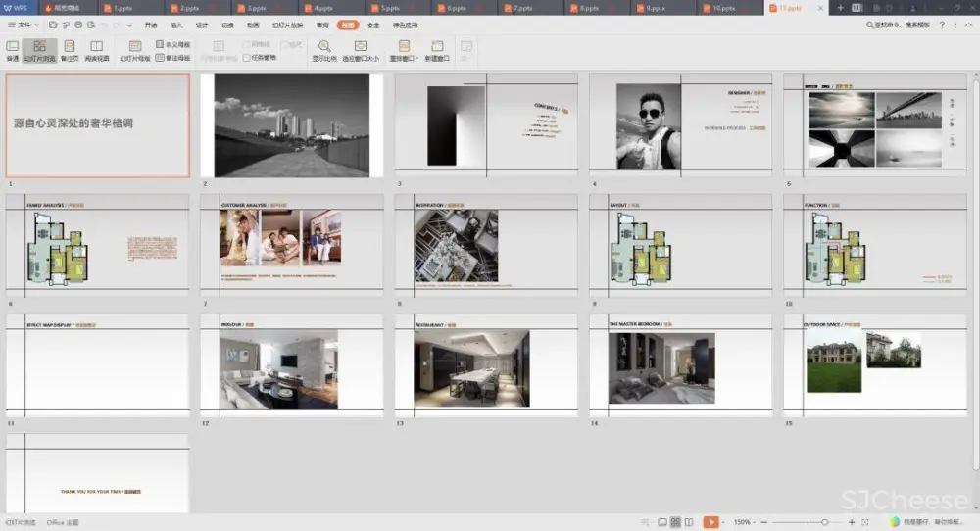Click the Zoom ratio (显示比例) magnifier
980x531 pixels.
point(324,46)
